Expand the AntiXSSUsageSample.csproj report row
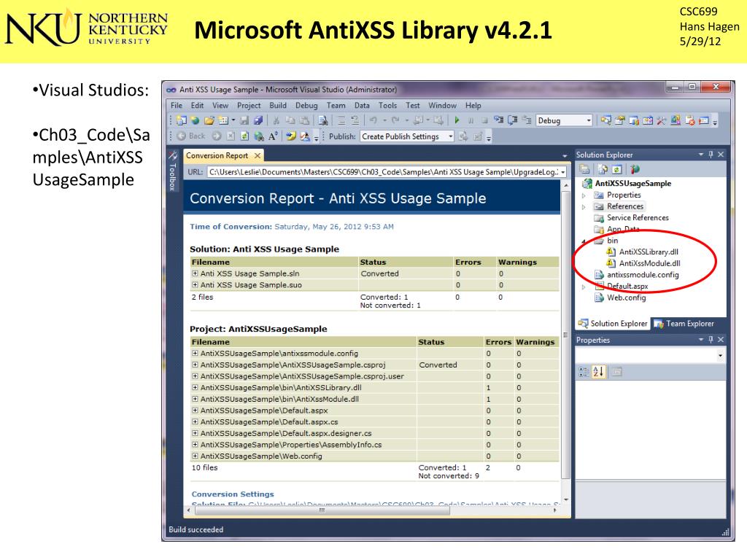 (195, 365)
